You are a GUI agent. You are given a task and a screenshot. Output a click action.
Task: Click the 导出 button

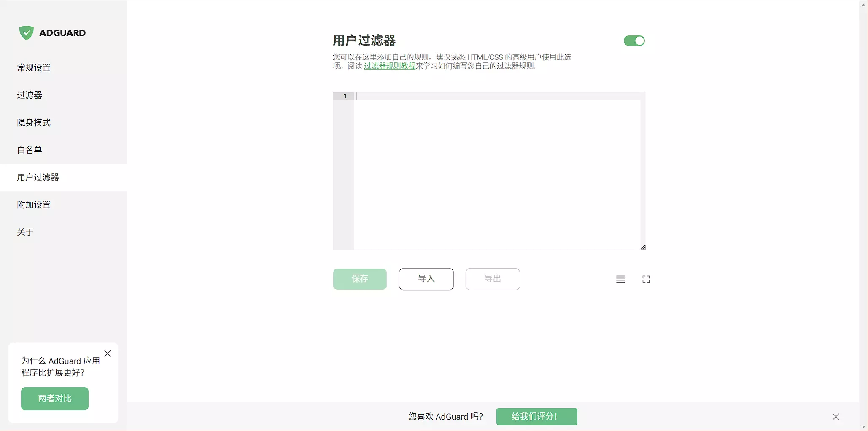tap(492, 279)
